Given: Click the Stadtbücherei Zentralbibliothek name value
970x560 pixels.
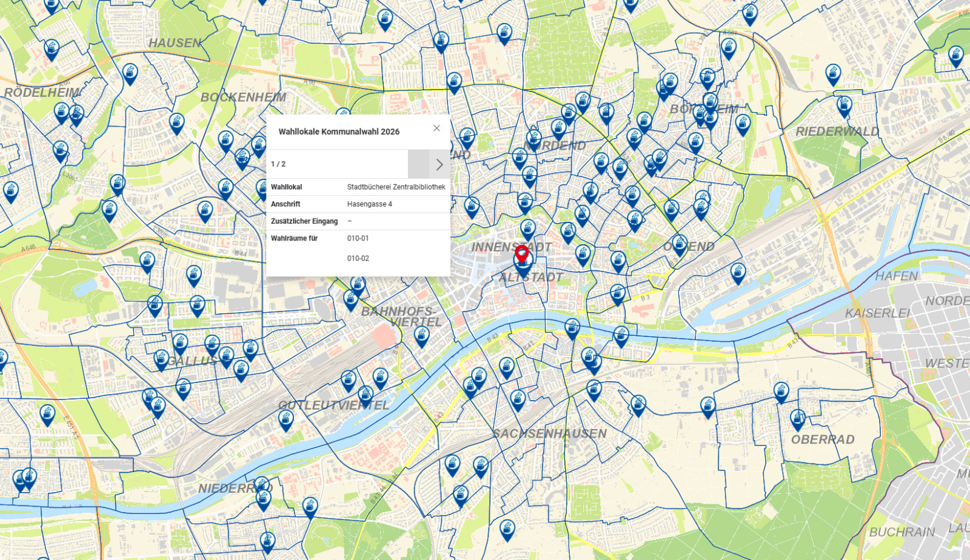Looking at the screenshot, I should click(396, 187).
